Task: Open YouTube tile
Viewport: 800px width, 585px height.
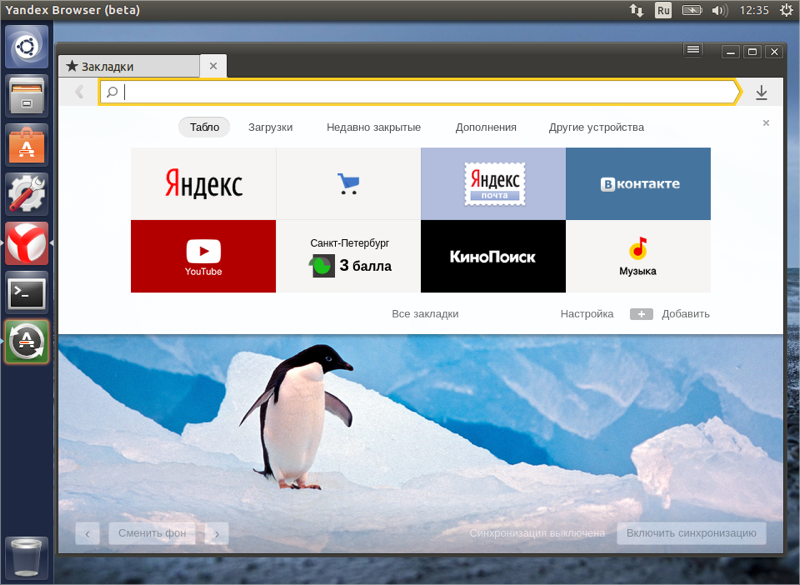Action: pyautogui.click(x=204, y=256)
